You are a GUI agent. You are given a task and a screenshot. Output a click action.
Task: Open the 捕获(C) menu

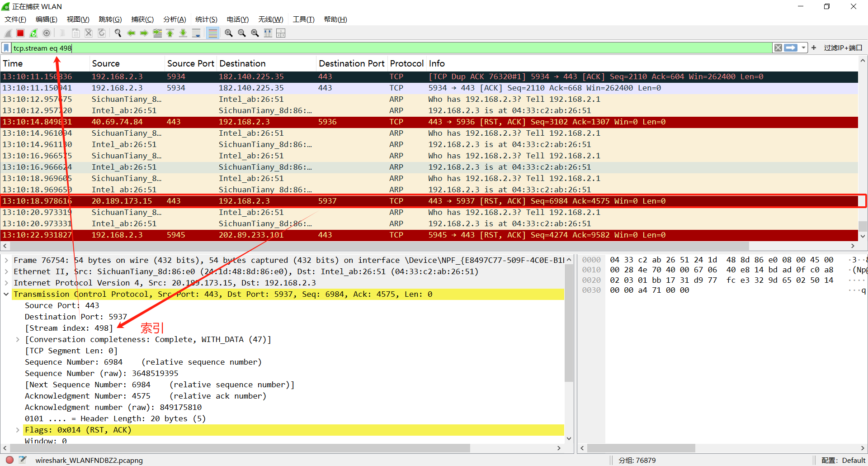(142, 19)
